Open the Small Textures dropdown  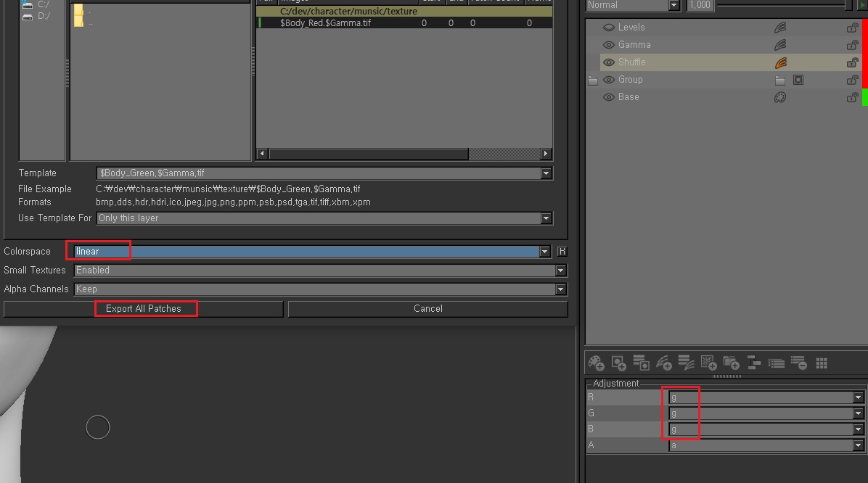(560, 270)
